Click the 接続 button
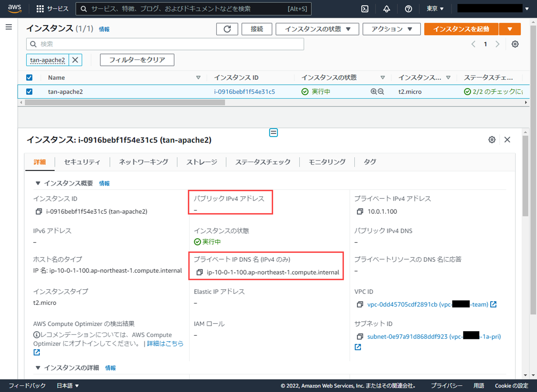 256,29
